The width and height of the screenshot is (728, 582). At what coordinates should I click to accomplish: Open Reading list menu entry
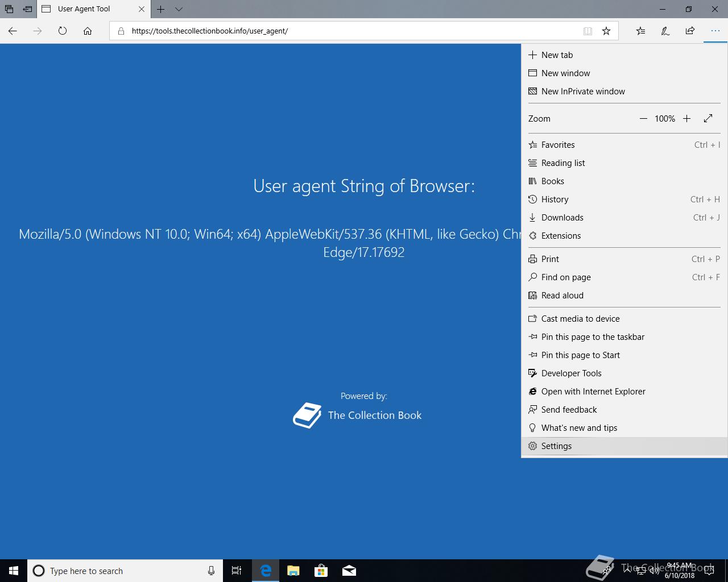624,163
